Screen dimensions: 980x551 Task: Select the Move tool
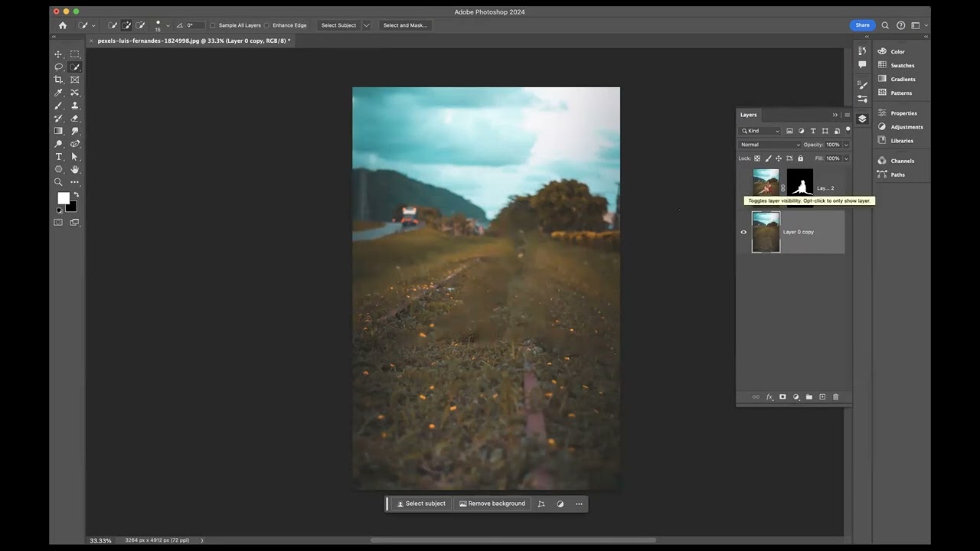(x=58, y=54)
